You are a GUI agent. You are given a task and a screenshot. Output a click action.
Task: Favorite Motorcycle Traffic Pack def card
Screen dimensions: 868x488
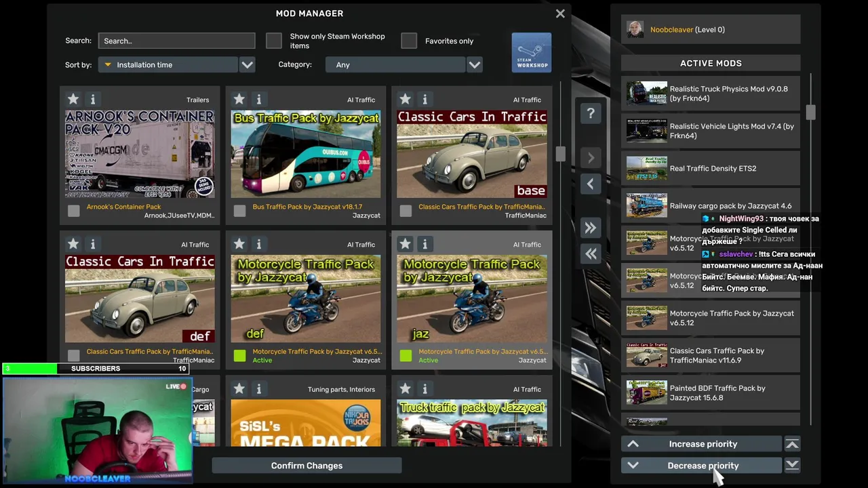(x=239, y=244)
